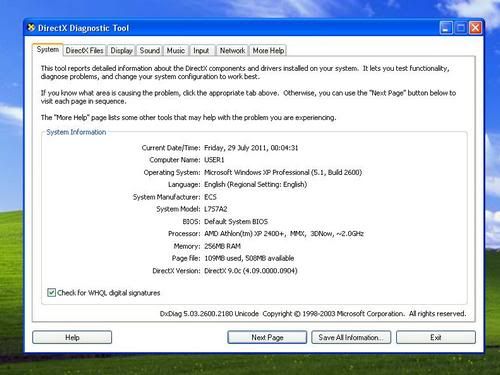This screenshot has height=375, width=500.
Task: Go to the Next Page
Action: 267,337
